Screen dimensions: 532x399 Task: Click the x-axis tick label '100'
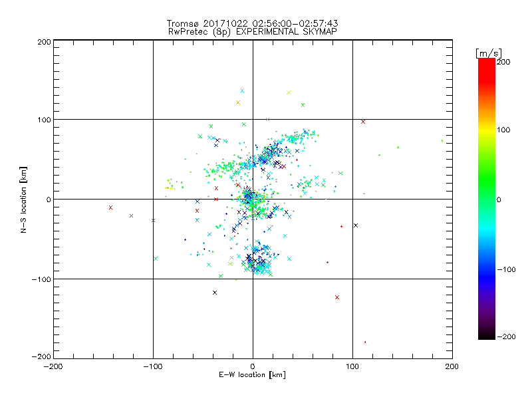[x=352, y=366]
